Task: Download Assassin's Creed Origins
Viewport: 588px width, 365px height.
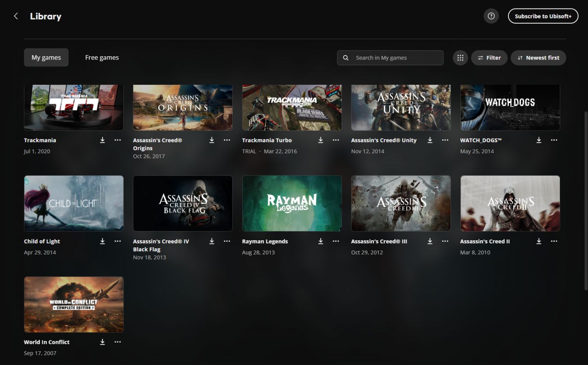Action: click(212, 140)
